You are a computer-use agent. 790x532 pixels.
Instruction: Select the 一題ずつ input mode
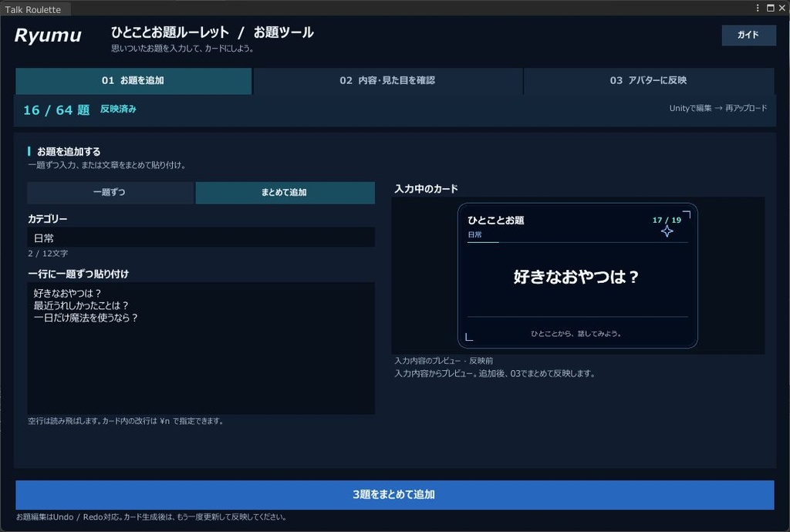pos(110,192)
